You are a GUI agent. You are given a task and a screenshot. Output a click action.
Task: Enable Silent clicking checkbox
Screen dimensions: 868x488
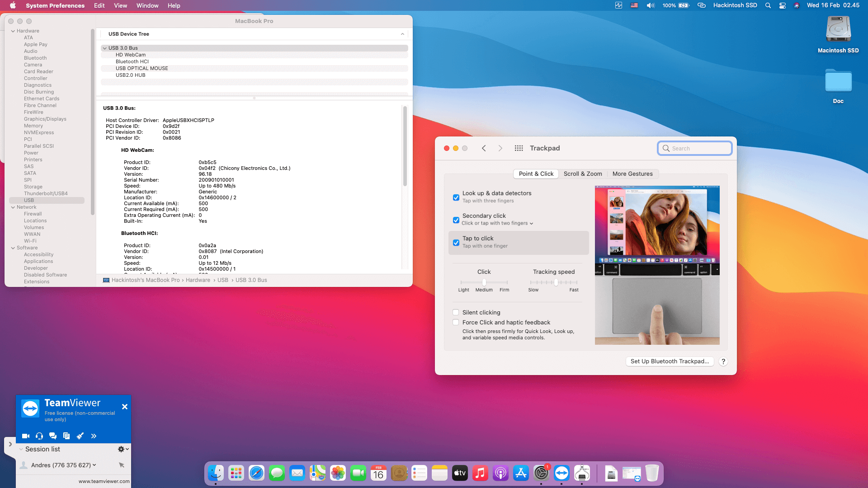pos(456,312)
